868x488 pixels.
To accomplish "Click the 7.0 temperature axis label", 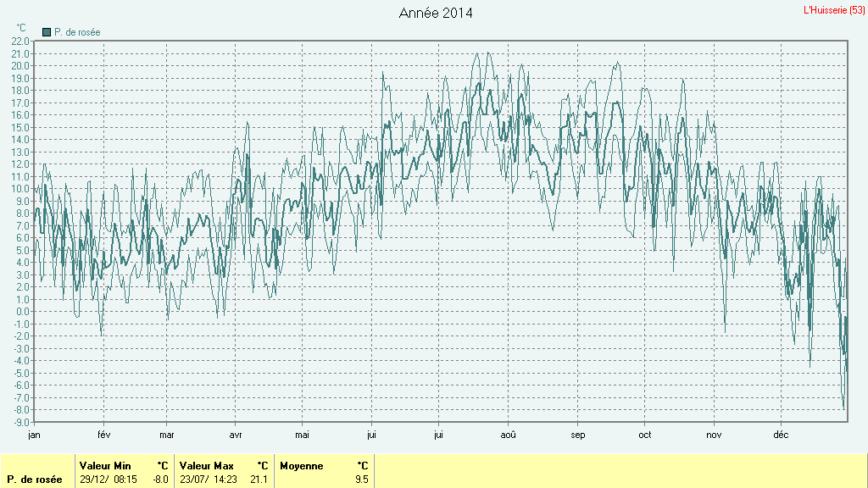I will (x=23, y=225).
